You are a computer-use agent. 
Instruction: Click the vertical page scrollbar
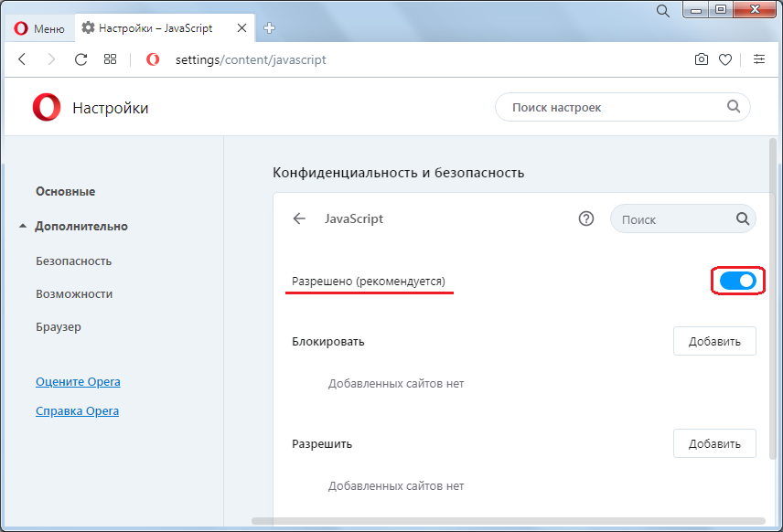pyautogui.click(x=773, y=300)
